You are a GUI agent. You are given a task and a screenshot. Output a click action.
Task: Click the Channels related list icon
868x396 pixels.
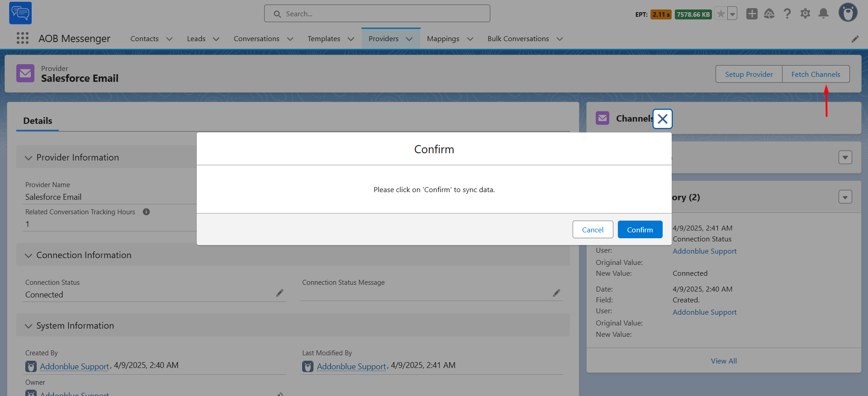(602, 118)
